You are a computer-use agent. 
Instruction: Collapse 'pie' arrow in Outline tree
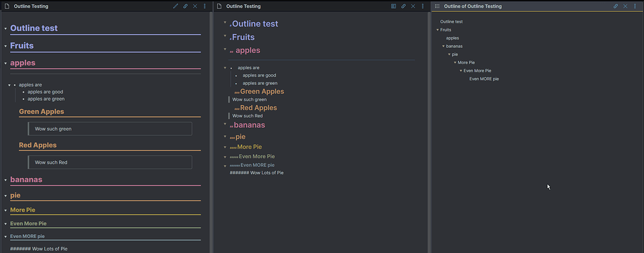coord(449,55)
